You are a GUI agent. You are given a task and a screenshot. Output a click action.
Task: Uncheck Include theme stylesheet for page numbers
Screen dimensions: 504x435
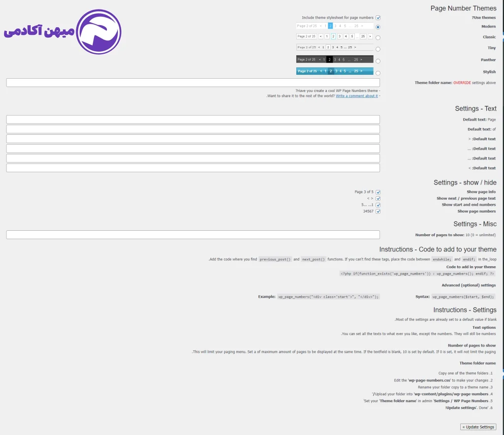tap(378, 17)
